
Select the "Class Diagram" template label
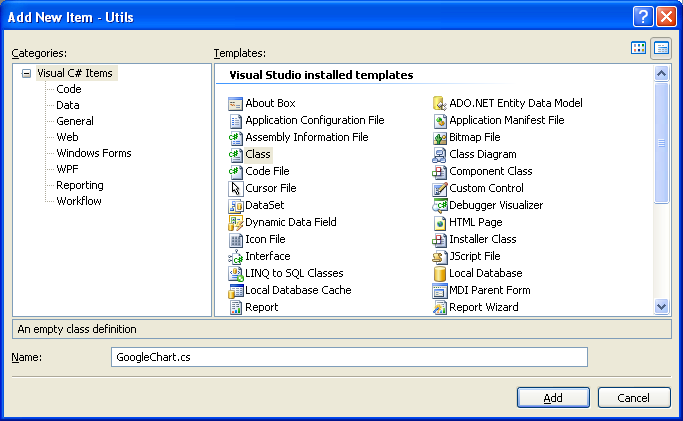[483, 154]
